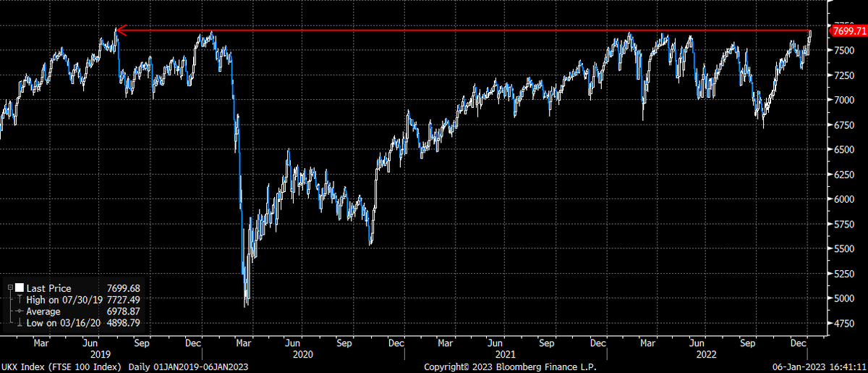Click the 5500 y-axis label

point(844,248)
